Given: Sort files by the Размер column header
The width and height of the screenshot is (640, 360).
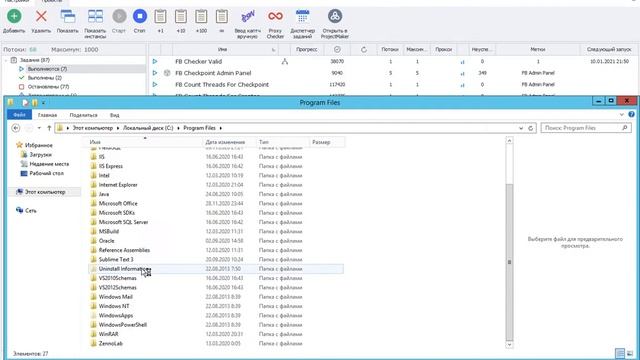Looking at the screenshot, I should [x=327, y=142].
